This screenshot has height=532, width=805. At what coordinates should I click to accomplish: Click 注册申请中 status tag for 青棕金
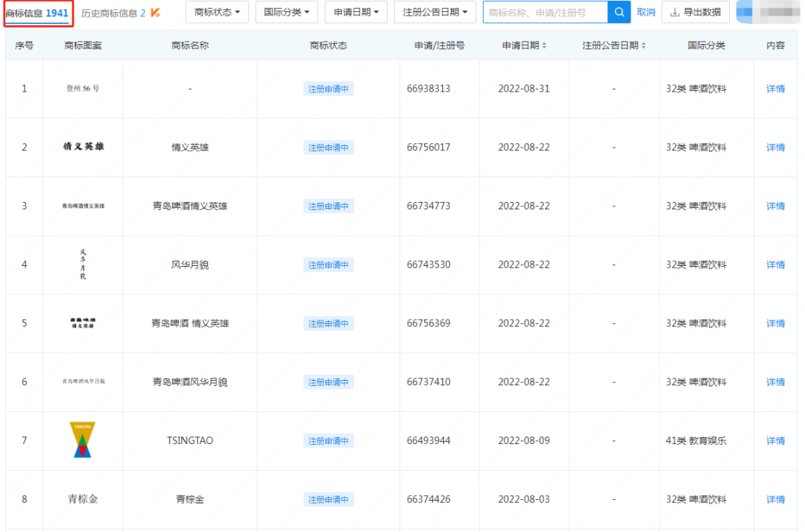(x=328, y=499)
